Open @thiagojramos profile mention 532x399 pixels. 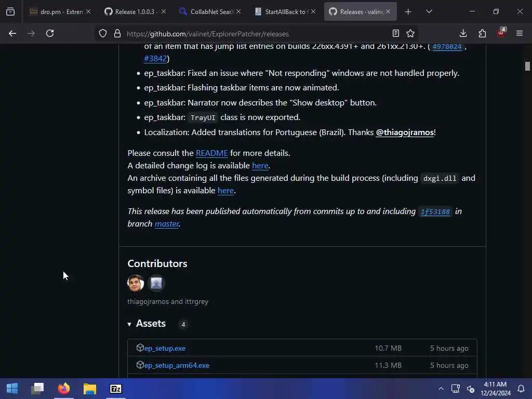point(404,132)
